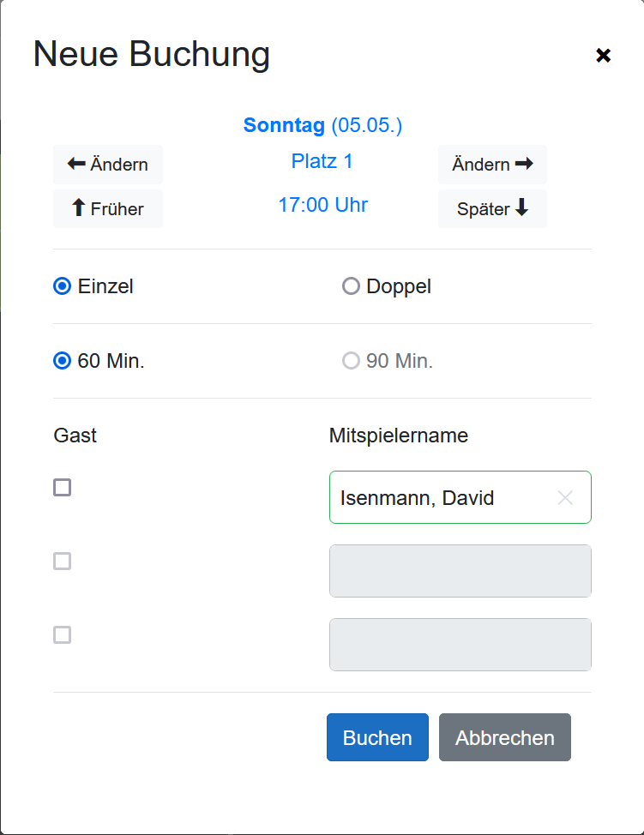Select the Einzel radio option
644x835 pixels.
click(63, 286)
